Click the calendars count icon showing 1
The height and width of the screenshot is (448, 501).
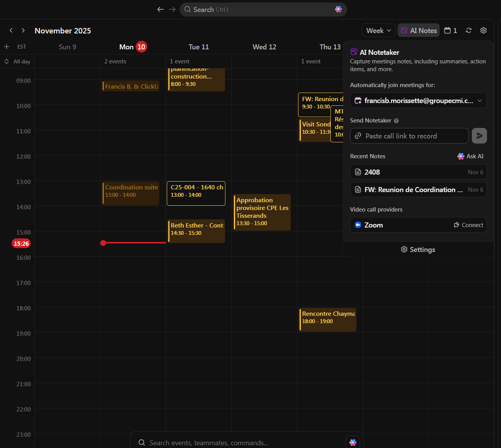450,30
